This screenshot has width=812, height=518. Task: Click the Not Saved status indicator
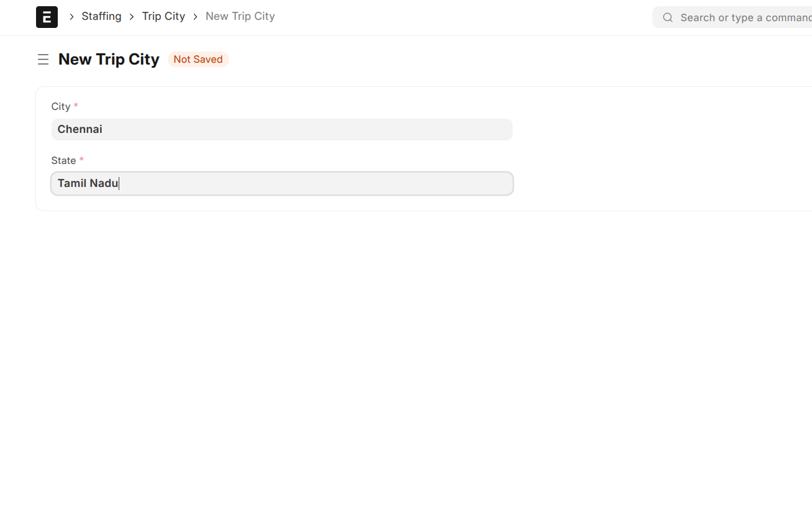coord(198,59)
